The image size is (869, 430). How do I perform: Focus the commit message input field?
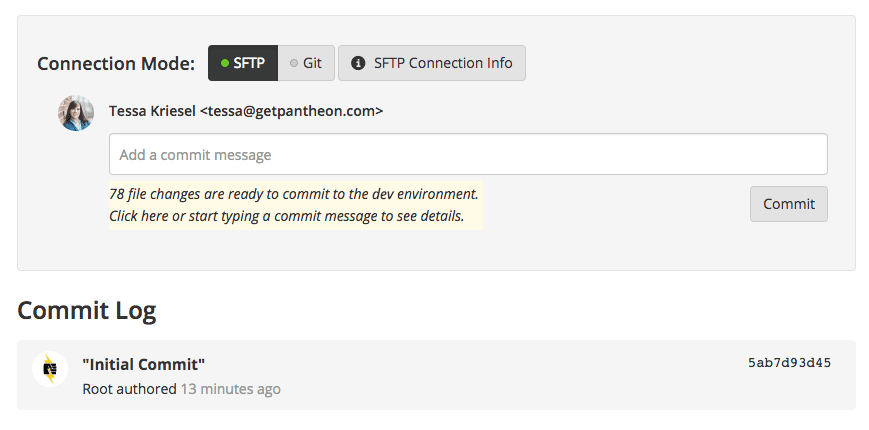[x=468, y=154]
